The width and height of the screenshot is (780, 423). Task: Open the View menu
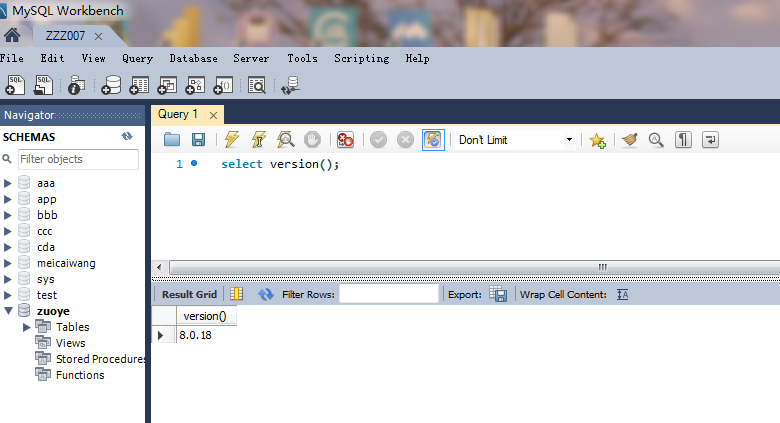point(94,58)
